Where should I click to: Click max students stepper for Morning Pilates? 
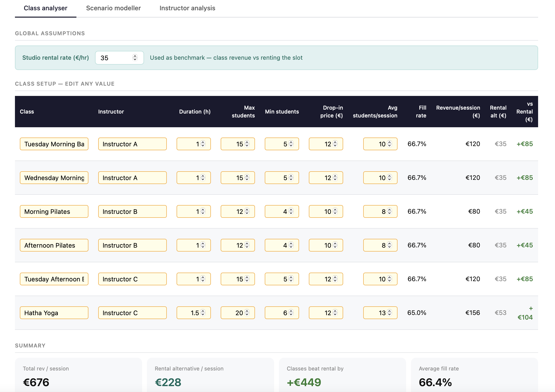pos(247,211)
